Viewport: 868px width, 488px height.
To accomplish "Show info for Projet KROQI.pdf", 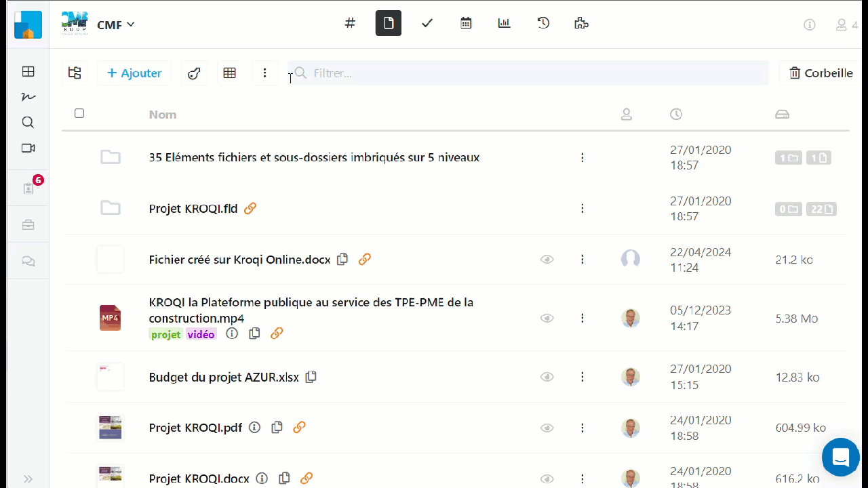I will pyautogui.click(x=254, y=427).
